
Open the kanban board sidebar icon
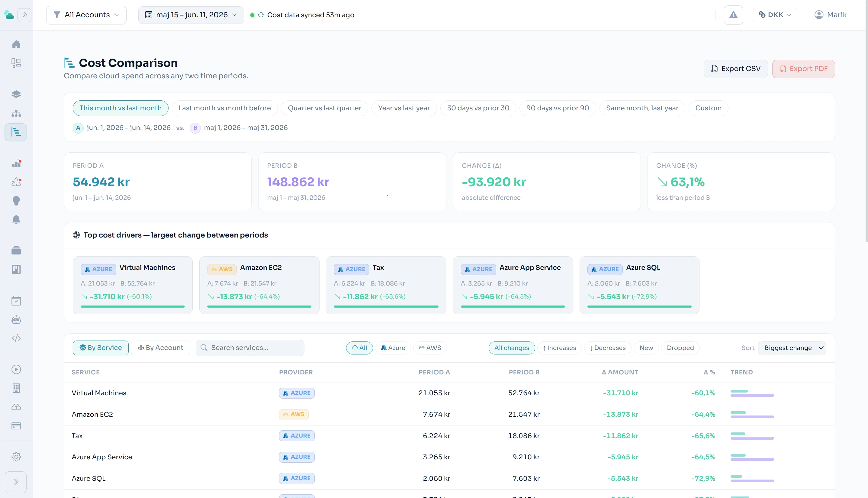[x=16, y=269]
